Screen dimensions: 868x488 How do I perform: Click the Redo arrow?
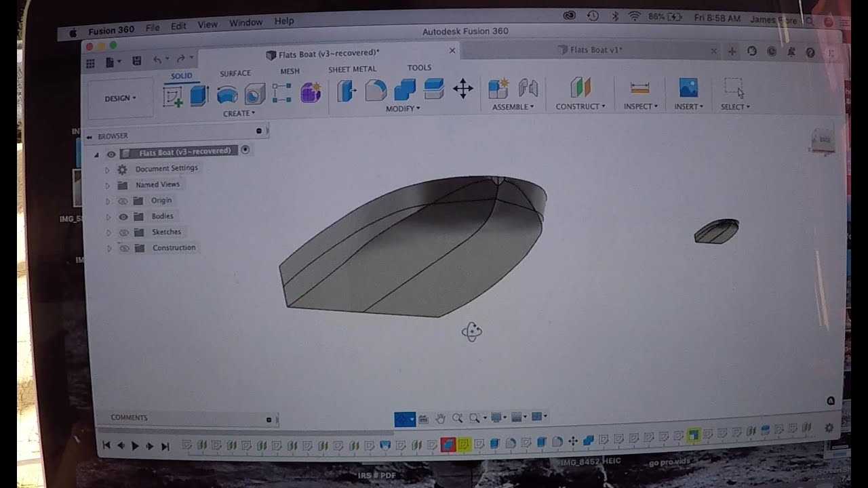coord(180,60)
